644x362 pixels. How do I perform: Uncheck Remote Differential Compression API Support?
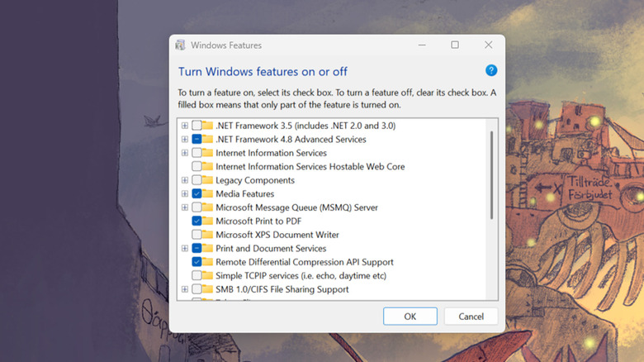197,262
